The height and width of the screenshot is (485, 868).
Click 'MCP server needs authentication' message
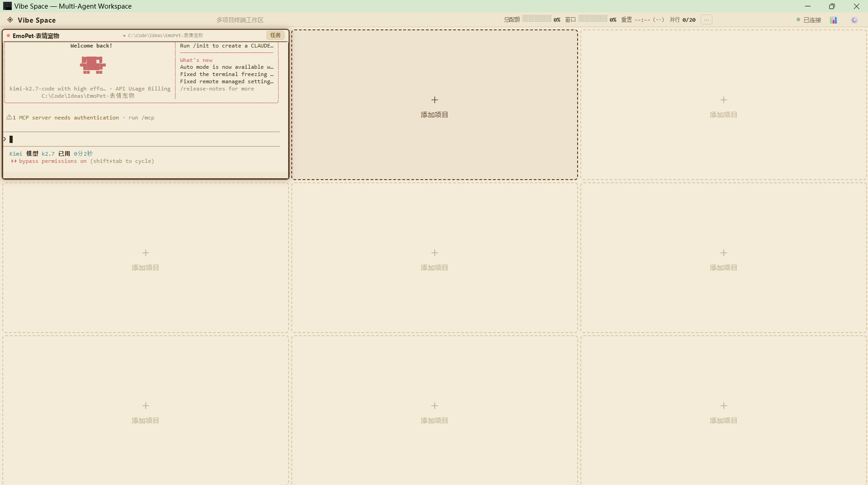[x=69, y=118]
